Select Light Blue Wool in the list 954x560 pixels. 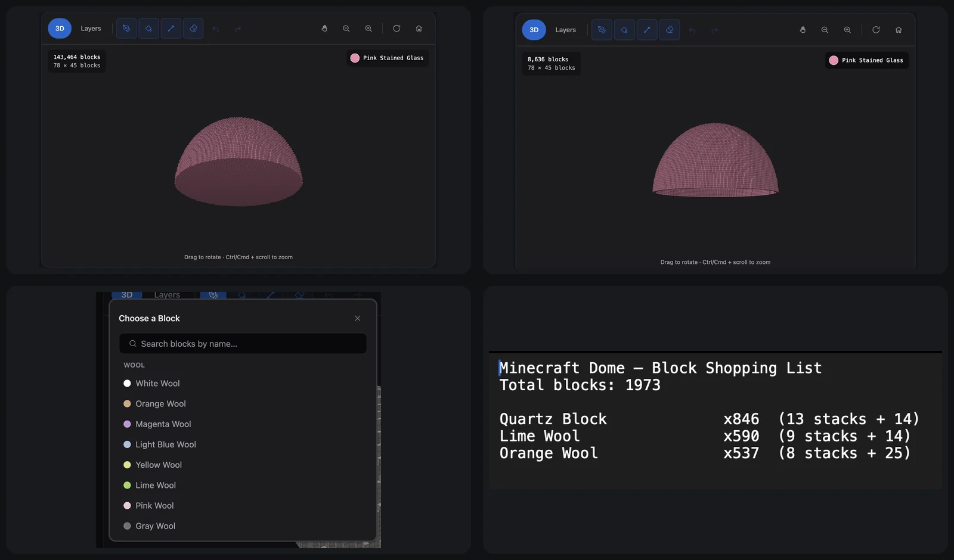click(243, 444)
